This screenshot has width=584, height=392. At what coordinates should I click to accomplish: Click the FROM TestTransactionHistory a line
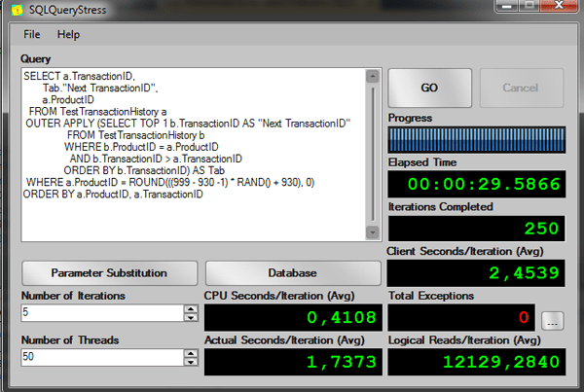(x=97, y=111)
